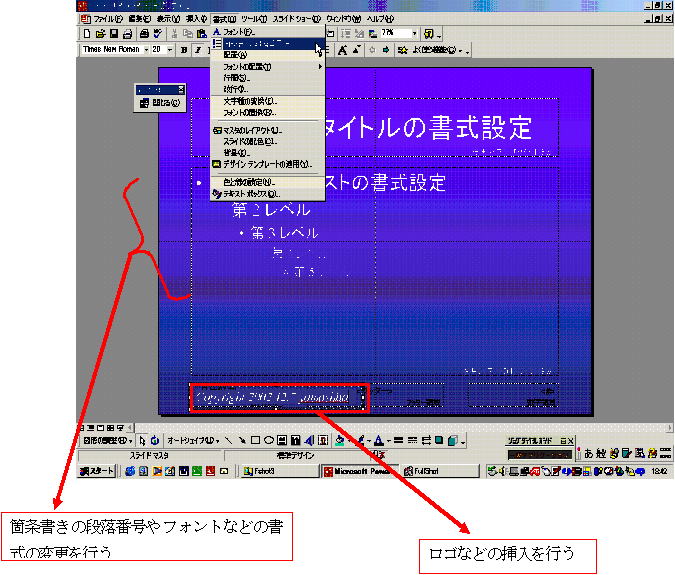Click the pointer Select Objects tool
This screenshot has width=675, height=575.
[142, 440]
